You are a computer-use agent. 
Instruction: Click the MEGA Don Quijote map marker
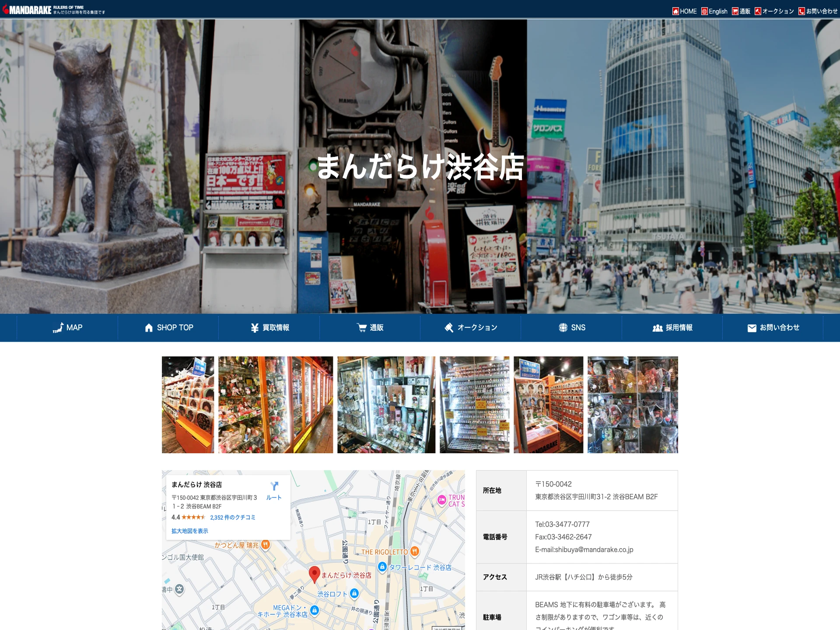coord(314,610)
